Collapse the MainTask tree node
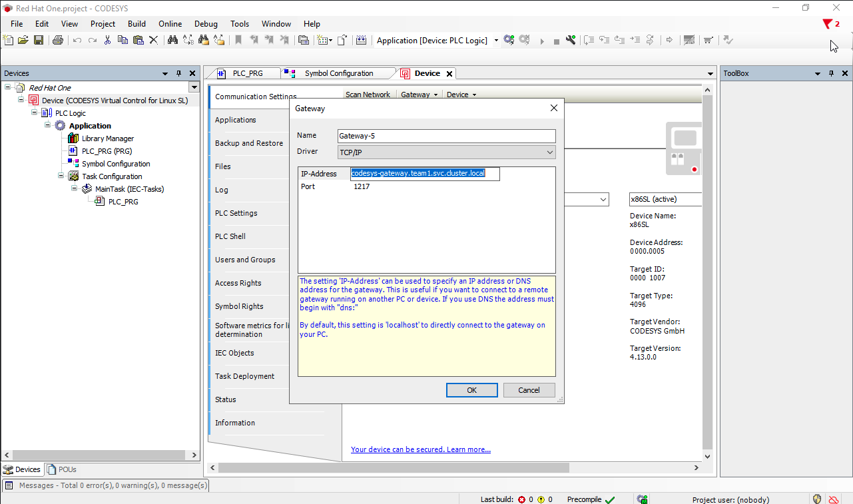 point(74,188)
